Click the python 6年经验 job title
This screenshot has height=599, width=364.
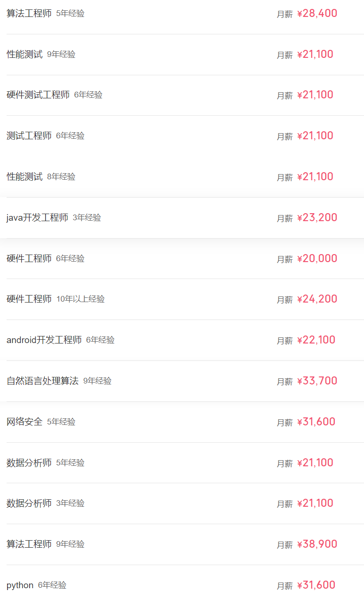(20, 585)
